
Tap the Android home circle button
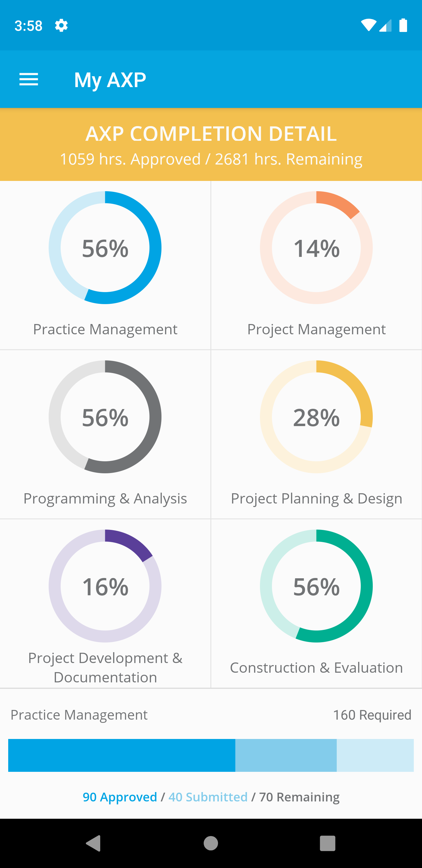coord(211,843)
